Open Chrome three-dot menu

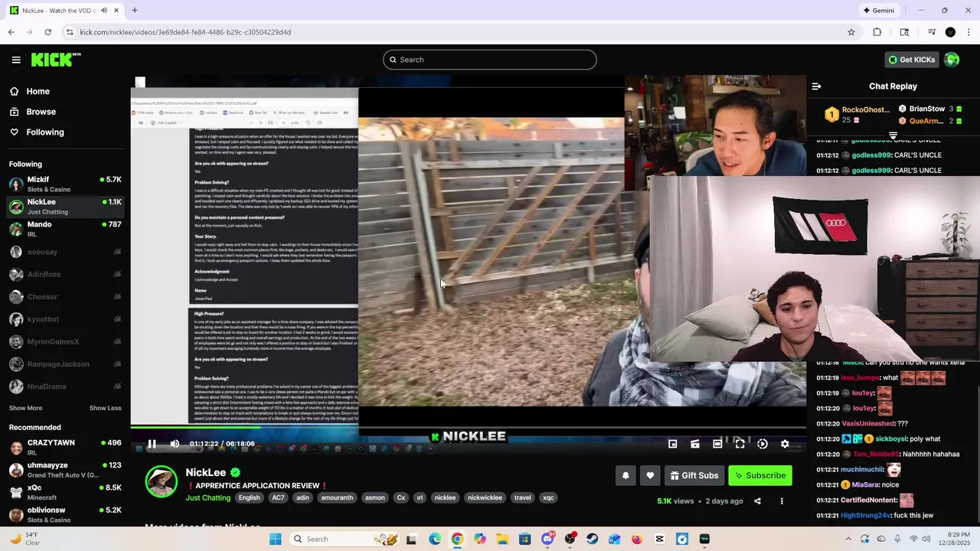click(x=969, y=32)
